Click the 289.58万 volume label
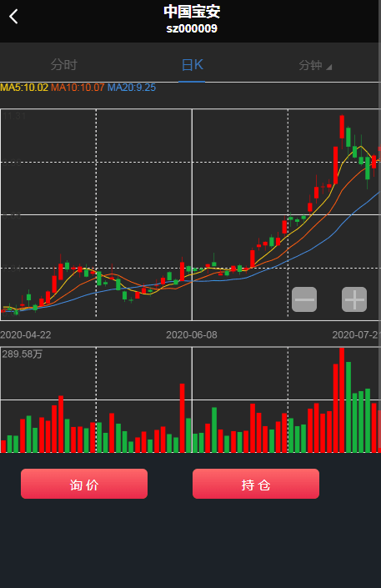Viewport: 381px width, 588px height. 23,354
